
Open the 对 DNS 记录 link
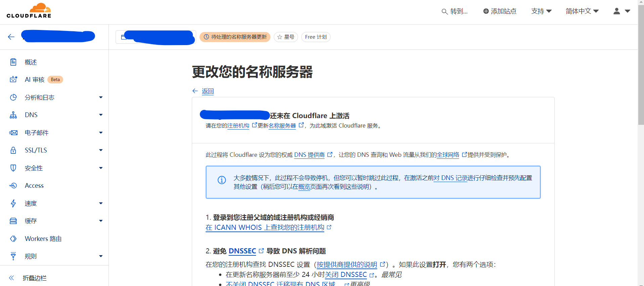(x=450, y=178)
